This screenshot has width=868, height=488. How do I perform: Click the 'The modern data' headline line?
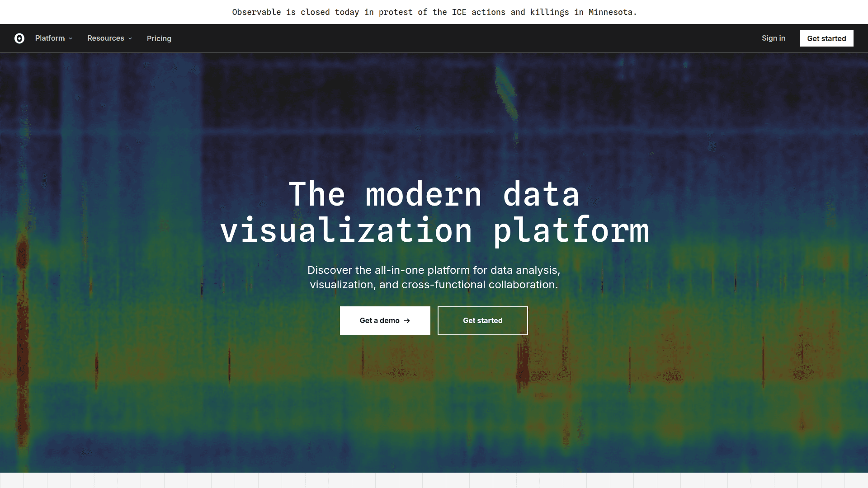(434, 194)
